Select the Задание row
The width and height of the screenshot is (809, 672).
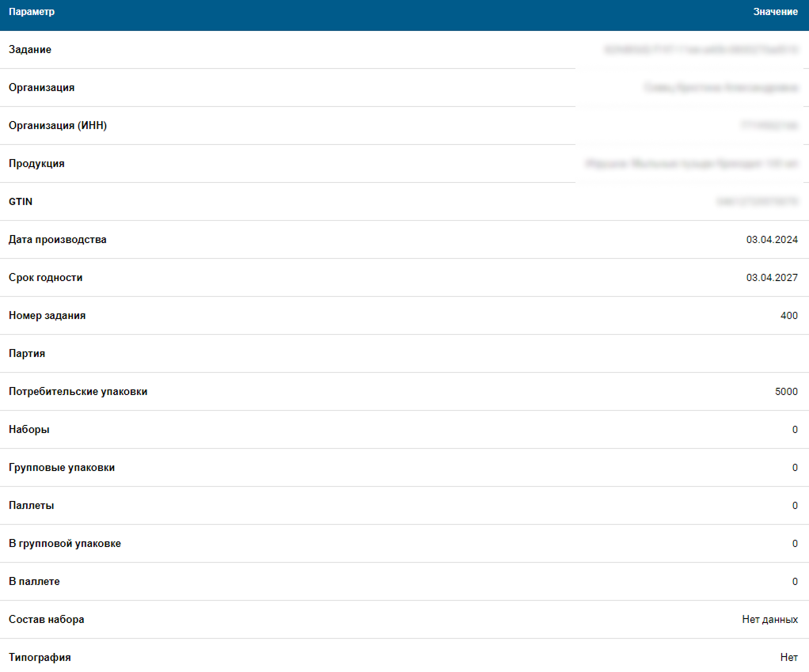point(28,49)
